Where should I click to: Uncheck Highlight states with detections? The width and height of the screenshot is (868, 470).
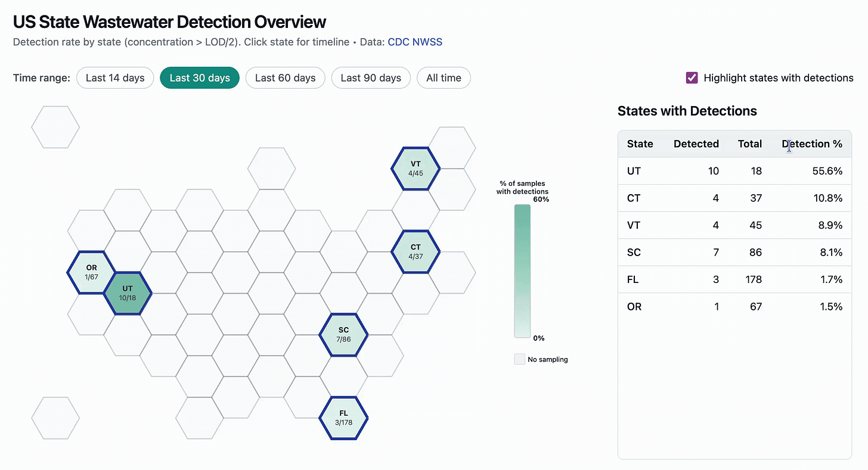pos(692,77)
